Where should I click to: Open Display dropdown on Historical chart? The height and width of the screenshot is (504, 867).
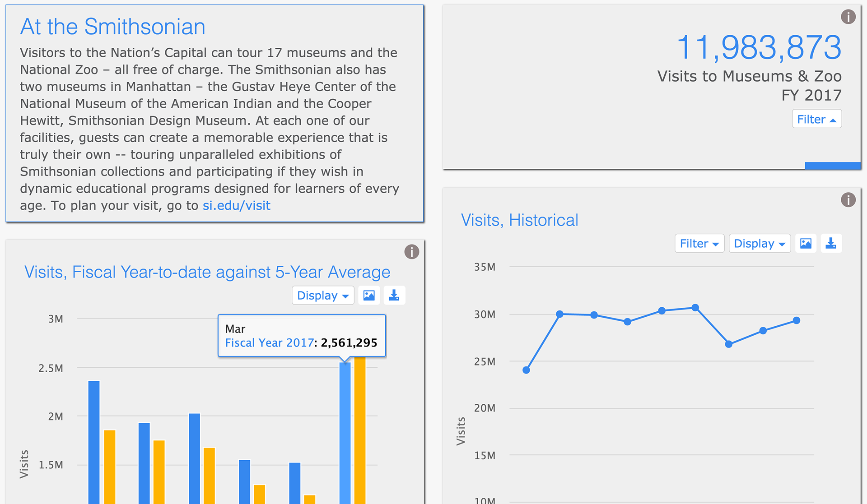pos(760,244)
